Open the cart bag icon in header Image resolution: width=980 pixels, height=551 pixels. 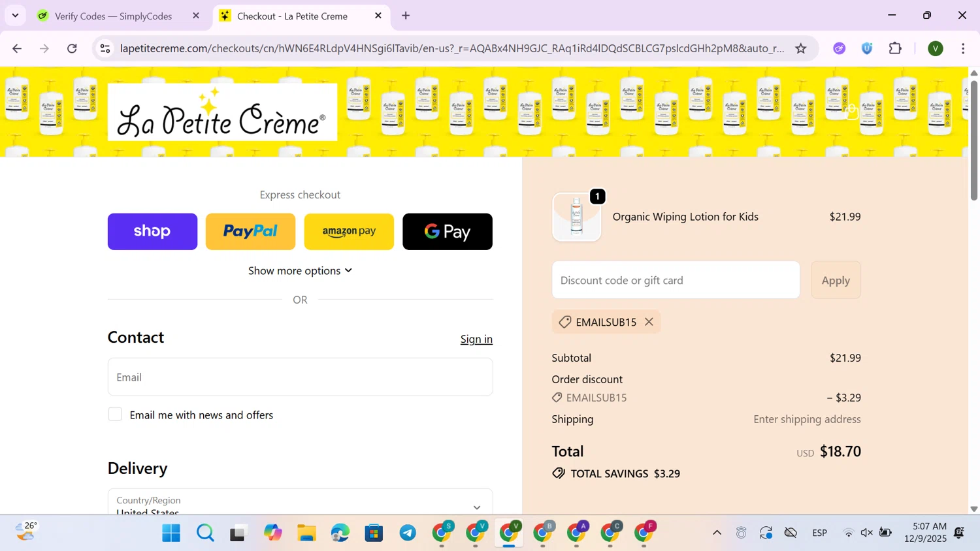click(851, 112)
